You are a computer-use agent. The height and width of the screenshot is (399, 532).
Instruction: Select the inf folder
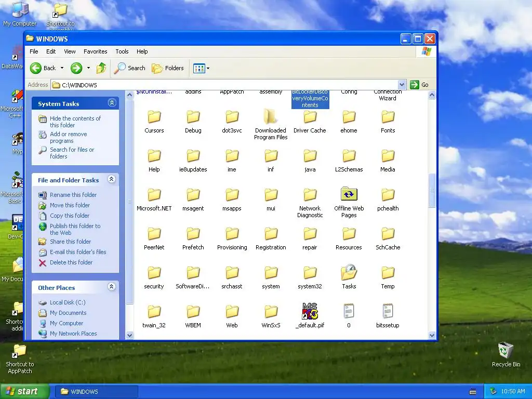point(271,160)
